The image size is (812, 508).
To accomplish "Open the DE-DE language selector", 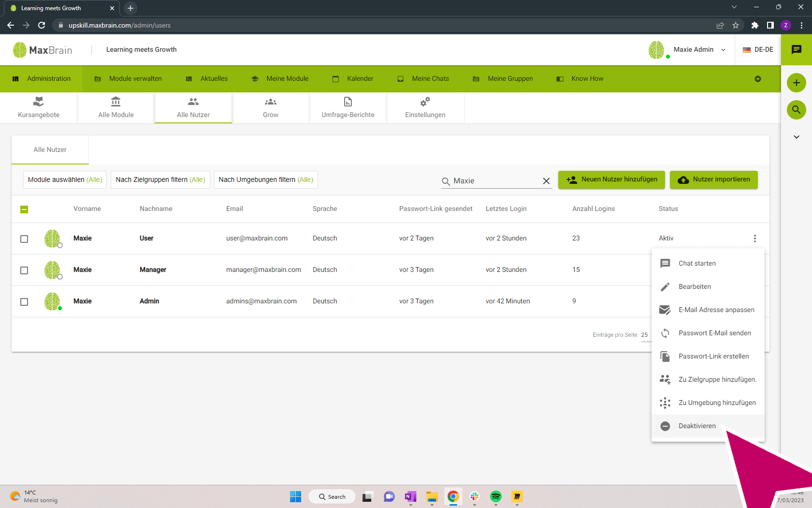I will coord(758,49).
